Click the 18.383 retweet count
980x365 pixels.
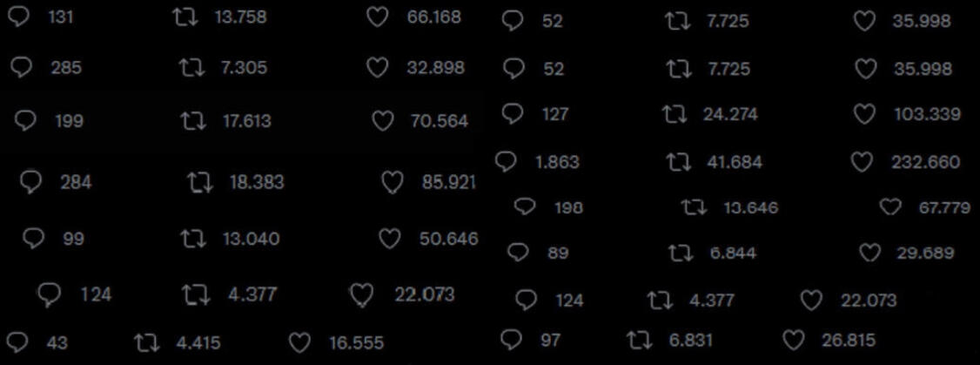[x=257, y=183]
